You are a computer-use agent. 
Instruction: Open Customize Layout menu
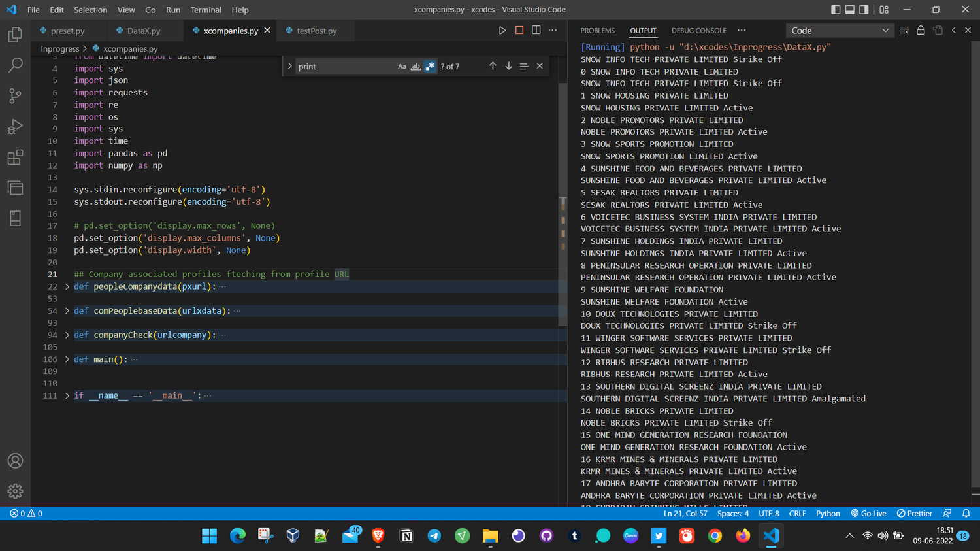pyautogui.click(x=884, y=10)
